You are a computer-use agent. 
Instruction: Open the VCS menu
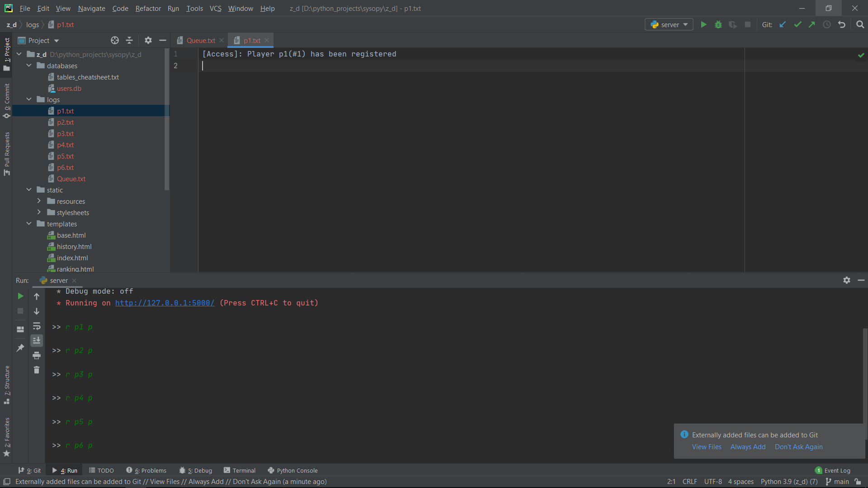click(x=215, y=8)
